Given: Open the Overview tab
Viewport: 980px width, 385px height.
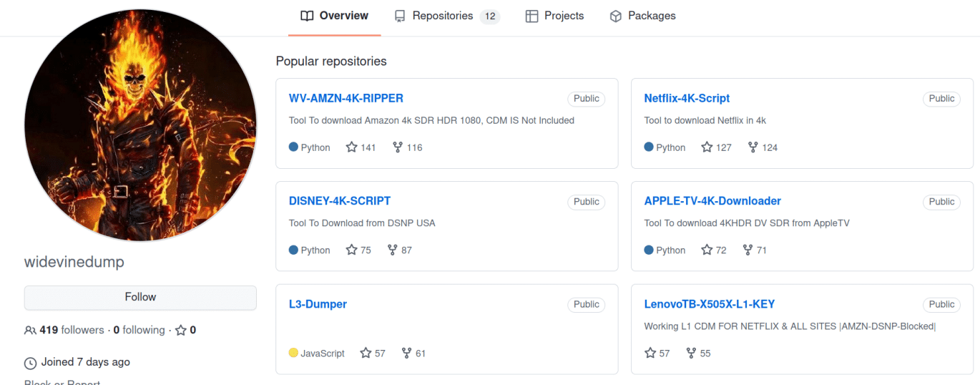Looking at the screenshot, I should coord(335,16).
